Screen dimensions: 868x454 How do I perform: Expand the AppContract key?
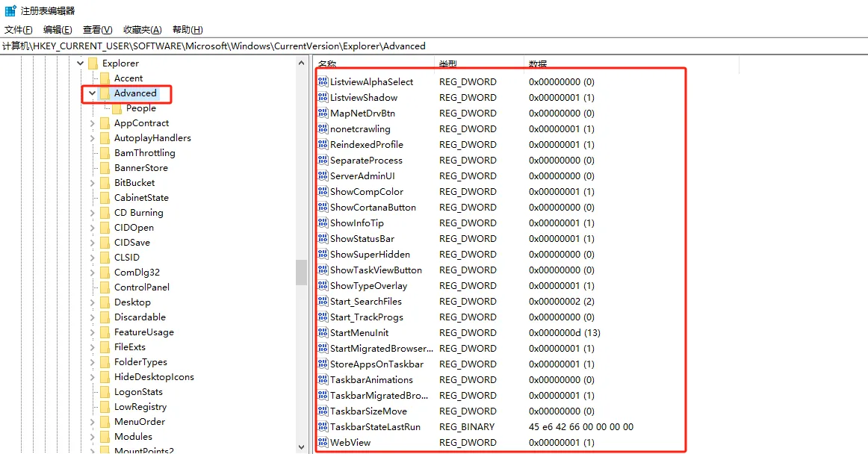tap(93, 123)
